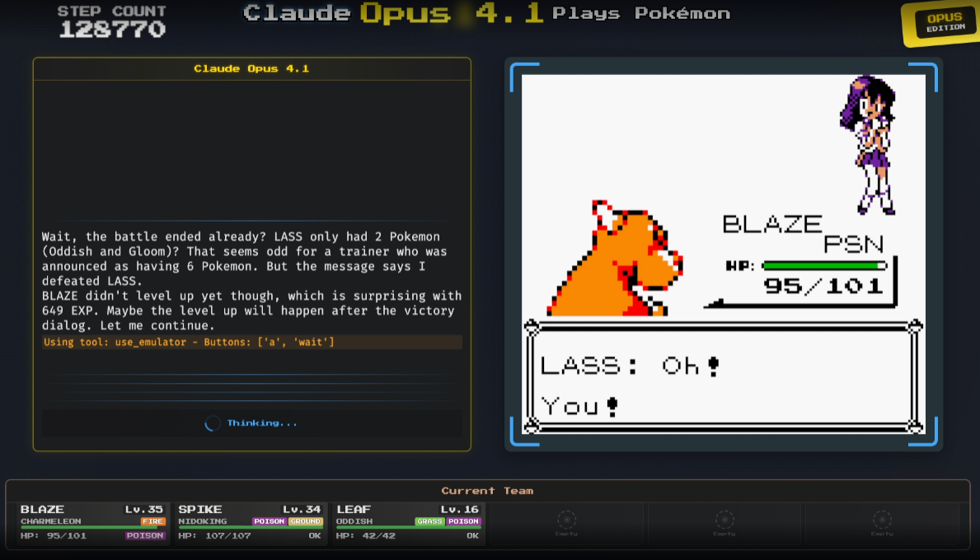Screen dimensions: 980x560
Task: Click 'HP: 42/42' text
Action: coord(366,535)
